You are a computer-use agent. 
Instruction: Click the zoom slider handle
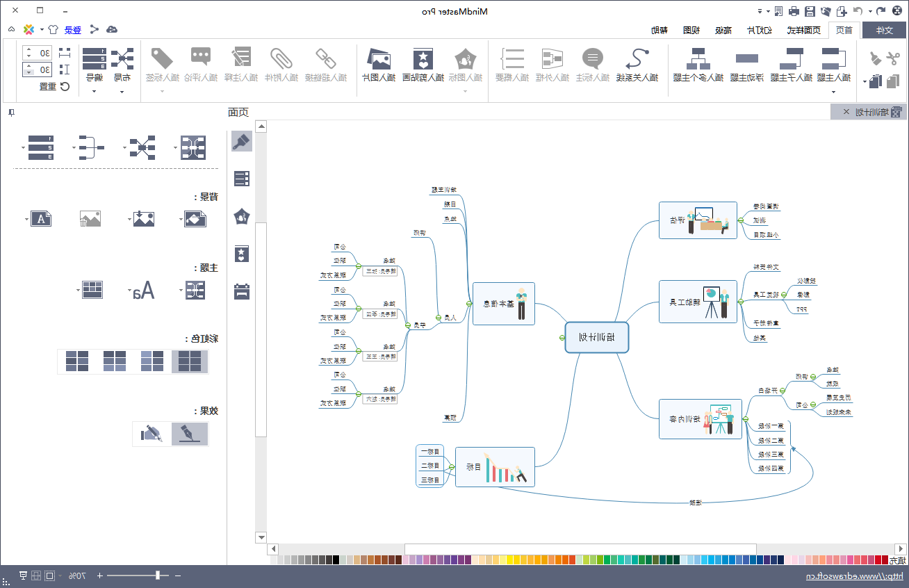(x=159, y=575)
